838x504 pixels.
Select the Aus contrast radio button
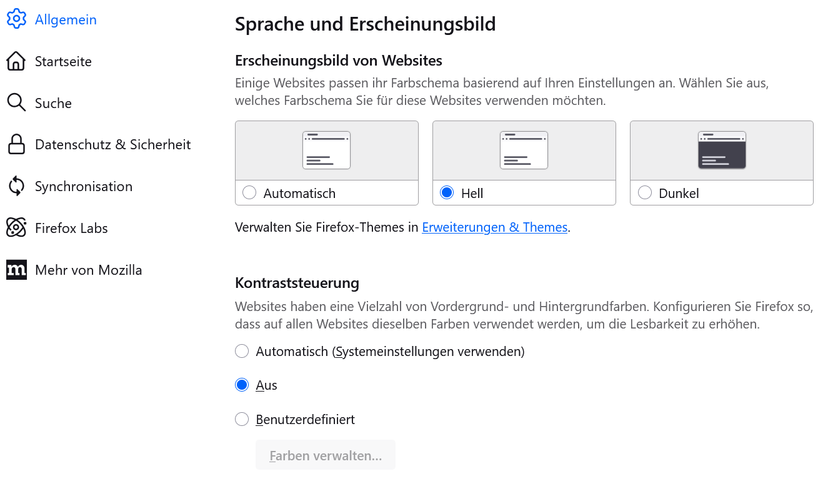point(242,385)
